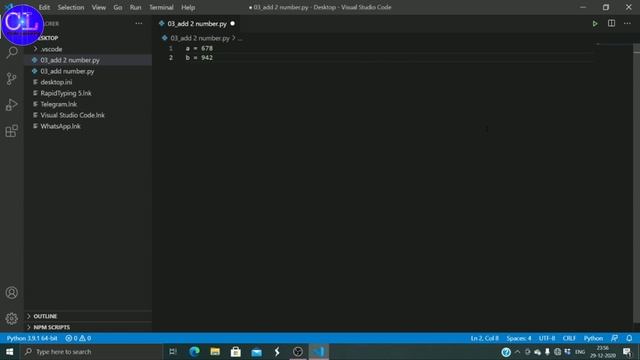Launch Microsoft Edge from taskbar
The image size is (640, 360).
click(194, 351)
